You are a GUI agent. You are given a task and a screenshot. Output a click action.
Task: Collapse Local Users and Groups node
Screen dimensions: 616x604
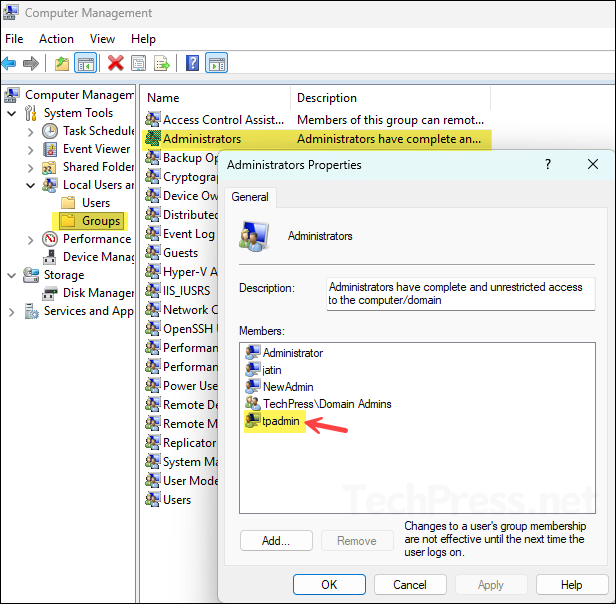pyautogui.click(x=30, y=185)
